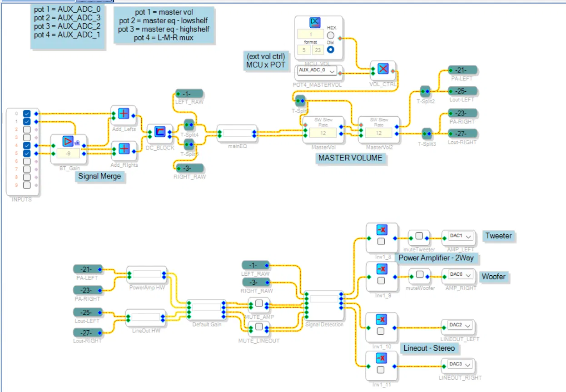Check the MUTE_AMP checkbox

pyautogui.click(x=259, y=303)
